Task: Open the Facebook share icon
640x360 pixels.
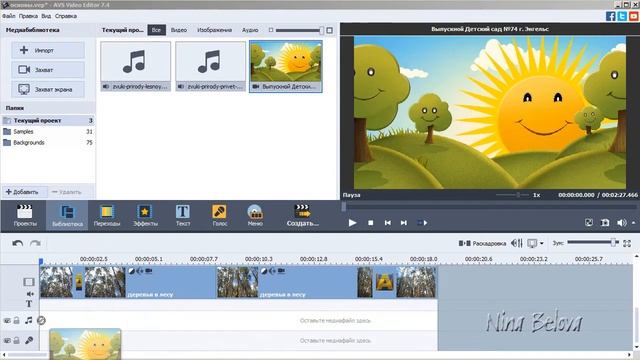Action: click(x=611, y=16)
